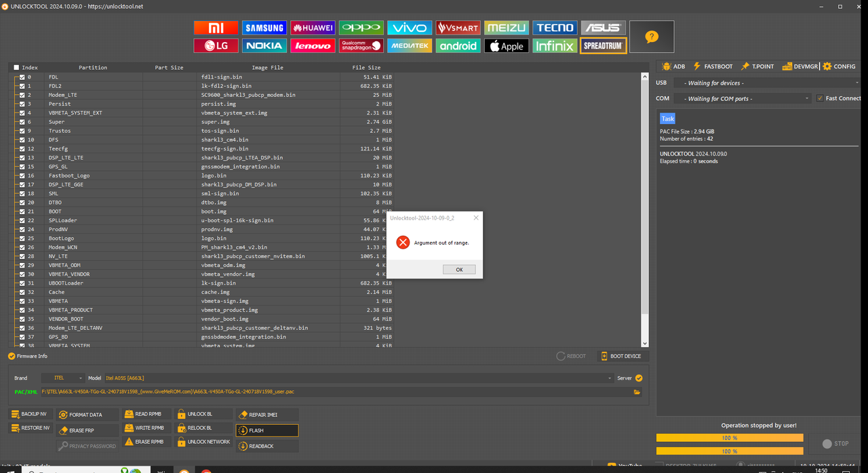Open the Lenovo brand section
868x473 pixels.
pos(313,46)
